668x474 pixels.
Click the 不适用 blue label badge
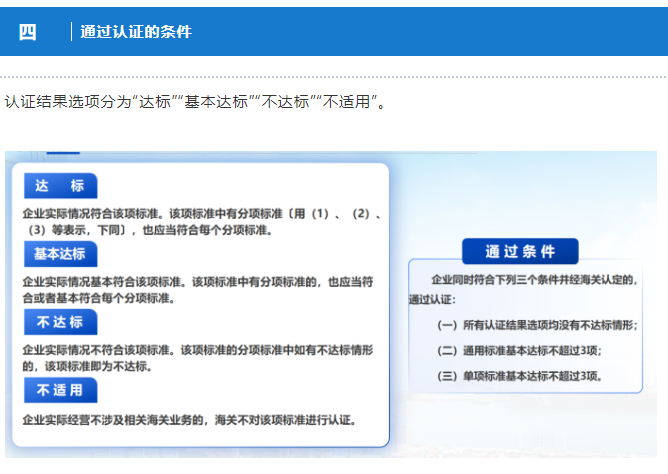tap(60, 390)
